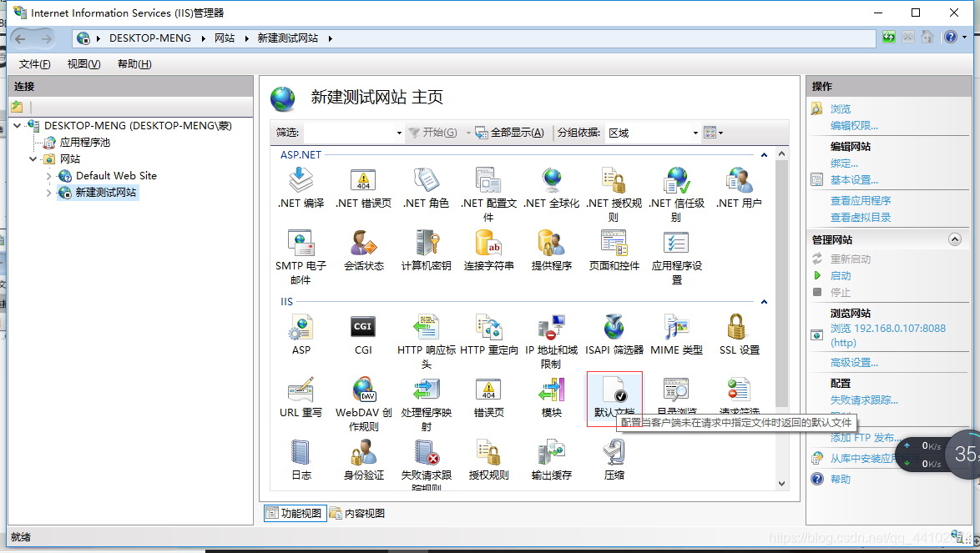Expand the Default Web Site node

pyautogui.click(x=48, y=176)
